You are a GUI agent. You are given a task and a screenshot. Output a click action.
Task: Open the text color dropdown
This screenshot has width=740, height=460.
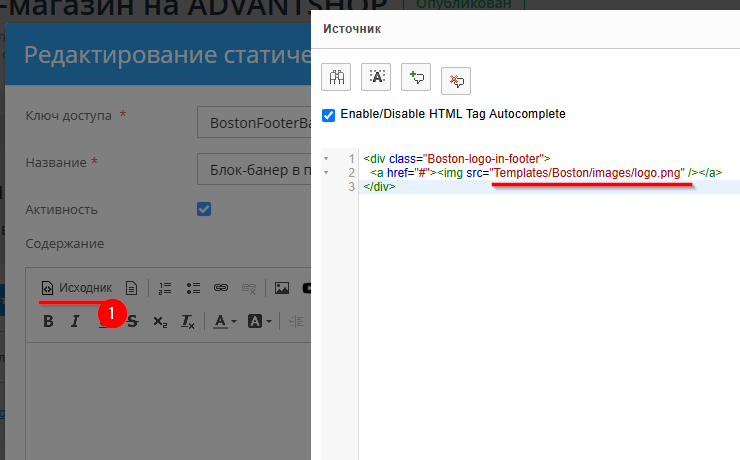tap(225, 321)
